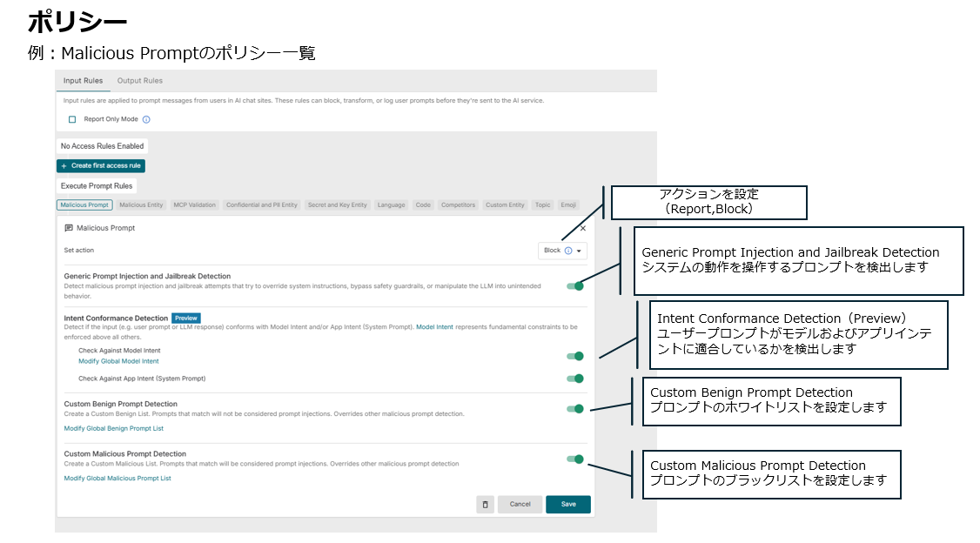Click the Malicious Prompt panel message icon
980x543 pixels.
click(x=69, y=228)
